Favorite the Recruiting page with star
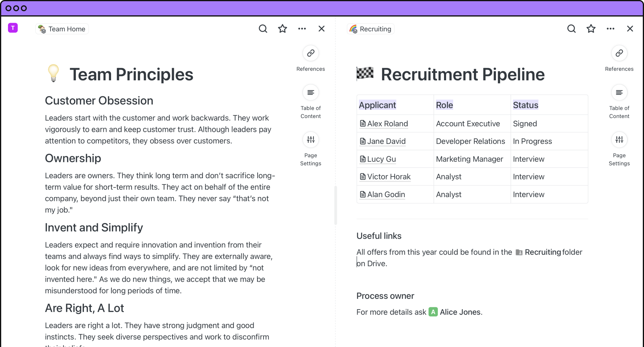The height and width of the screenshot is (347, 644). point(591,29)
